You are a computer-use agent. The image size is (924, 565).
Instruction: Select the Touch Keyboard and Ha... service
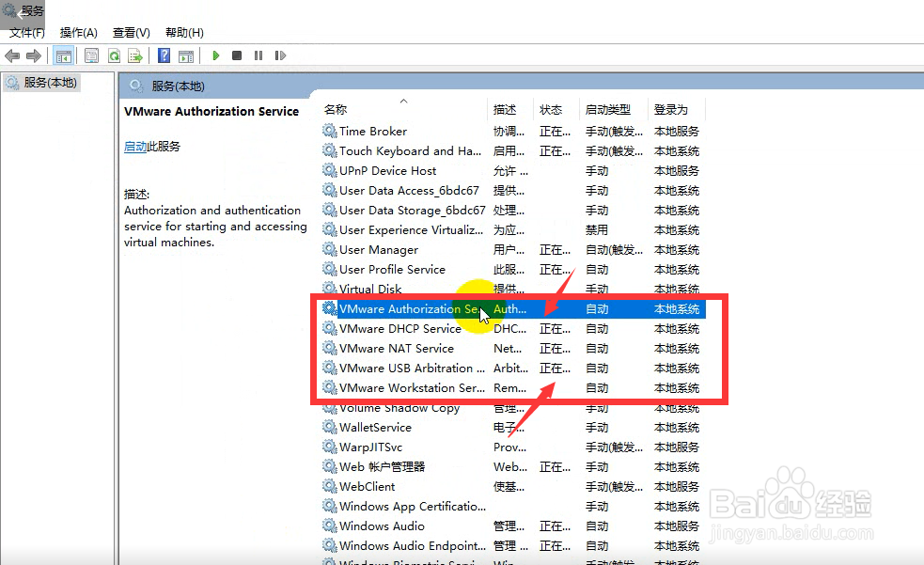(x=512, y=150)
